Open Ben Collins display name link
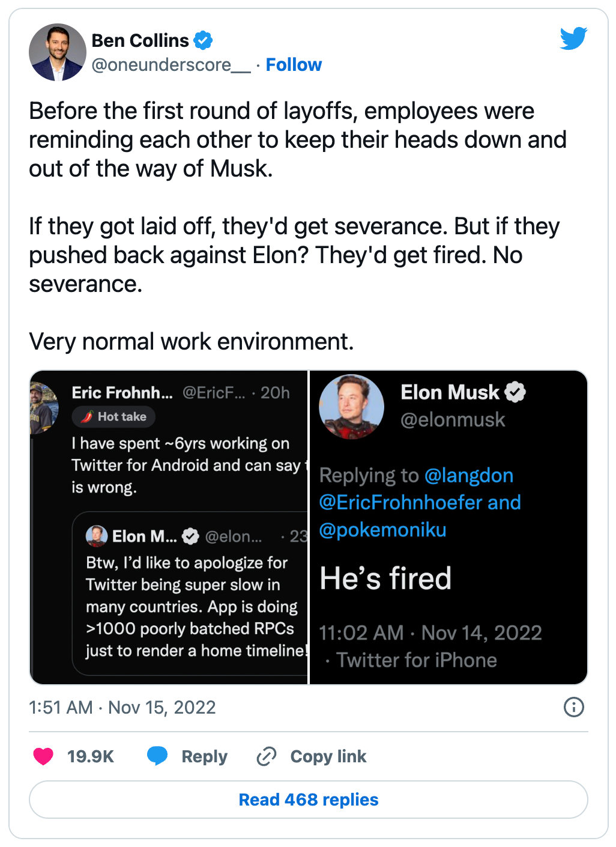The image size is (616, 847). [x=140, y=41]
